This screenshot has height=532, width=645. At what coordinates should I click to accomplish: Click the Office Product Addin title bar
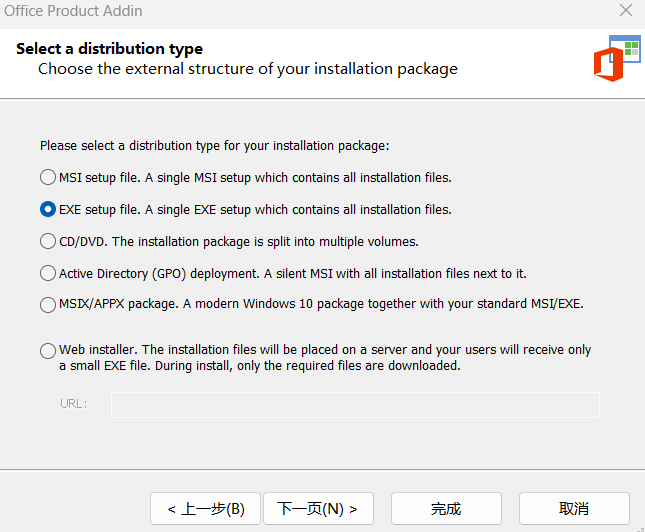300,11
